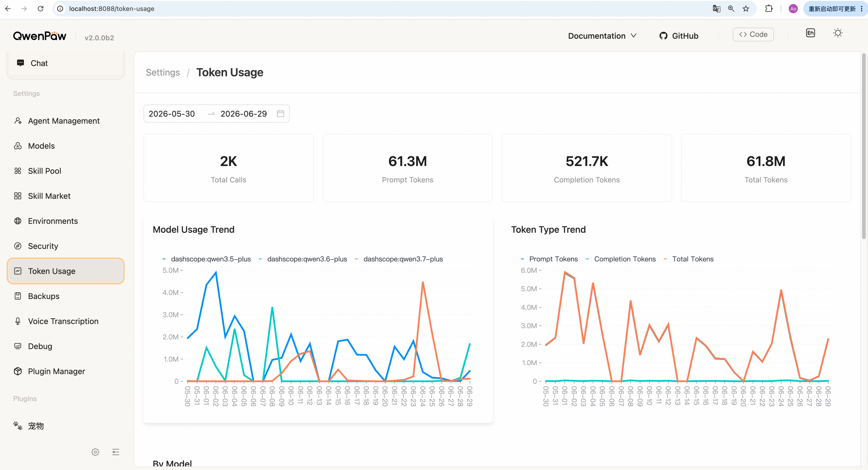Toggle Total Tokens legend series
The height and width of the screenshot is (470, 868).
(x=688, y=259)
